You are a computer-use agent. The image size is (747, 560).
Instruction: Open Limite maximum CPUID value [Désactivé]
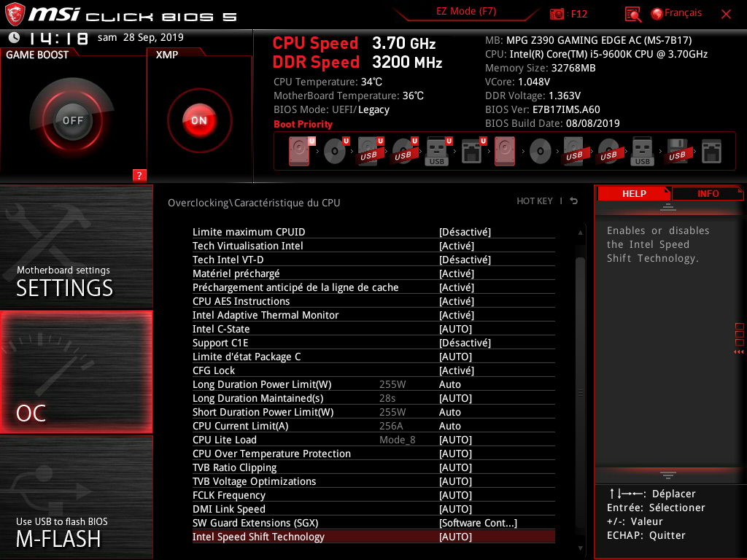tap(465, 232)
